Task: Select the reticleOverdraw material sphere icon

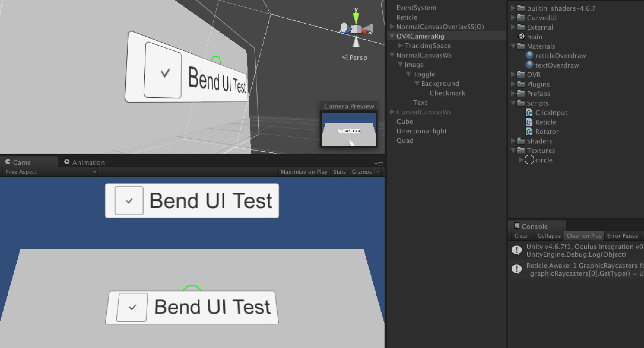Action: coord(529,55)
